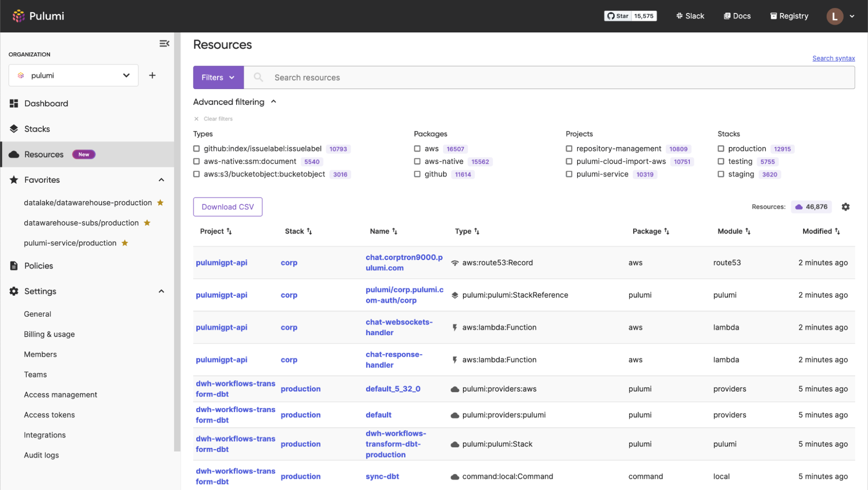Check the aws:s3/bucketobject:bucketobject type filter
The width and height of the screenshot is (868, 490).
pos(197,174)
